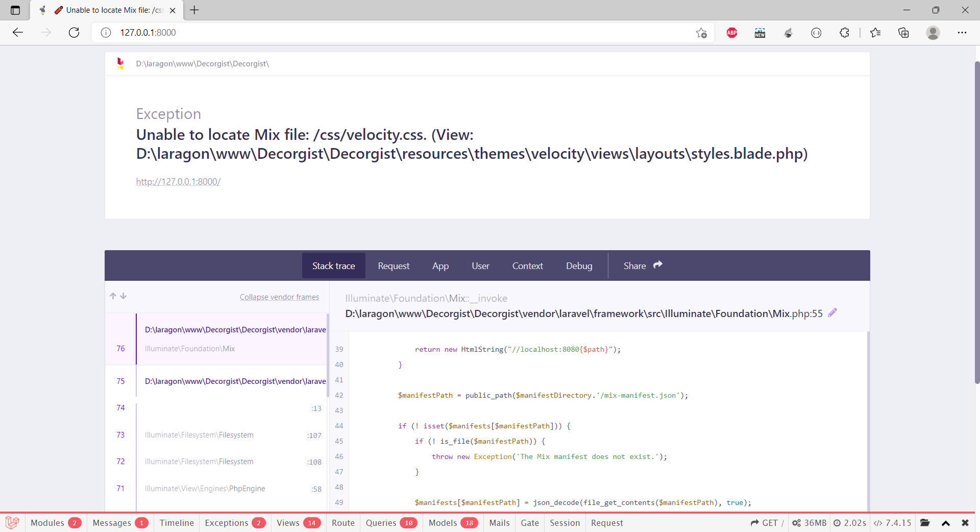Click the Share arrow icon

click(x=658, y=265)
